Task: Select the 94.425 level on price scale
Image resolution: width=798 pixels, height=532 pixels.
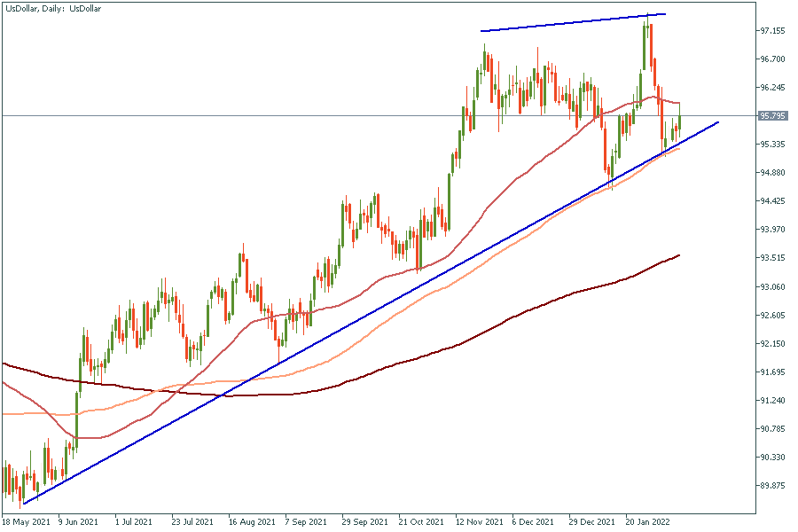Action: tap(773, 201)
